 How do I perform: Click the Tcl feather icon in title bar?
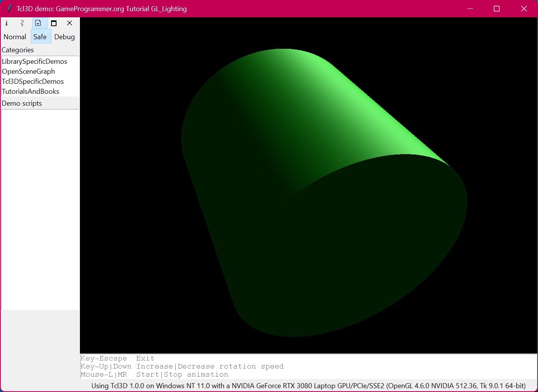tap(9, 8)
